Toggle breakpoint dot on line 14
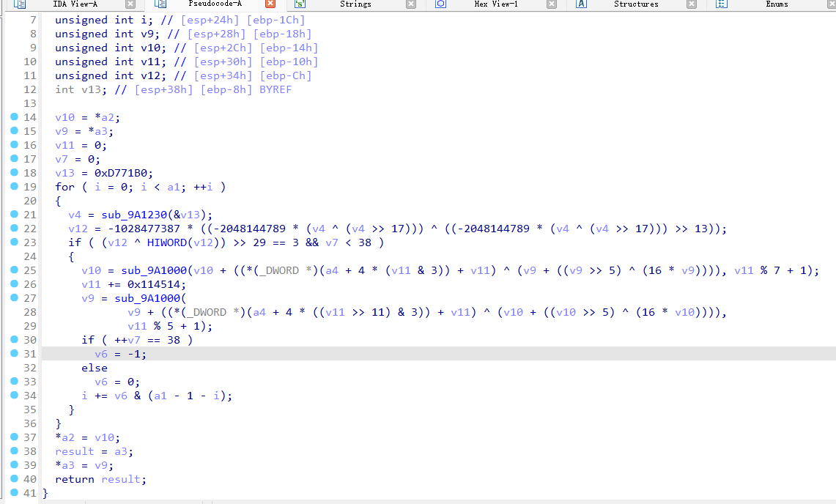 click(15, 117)
